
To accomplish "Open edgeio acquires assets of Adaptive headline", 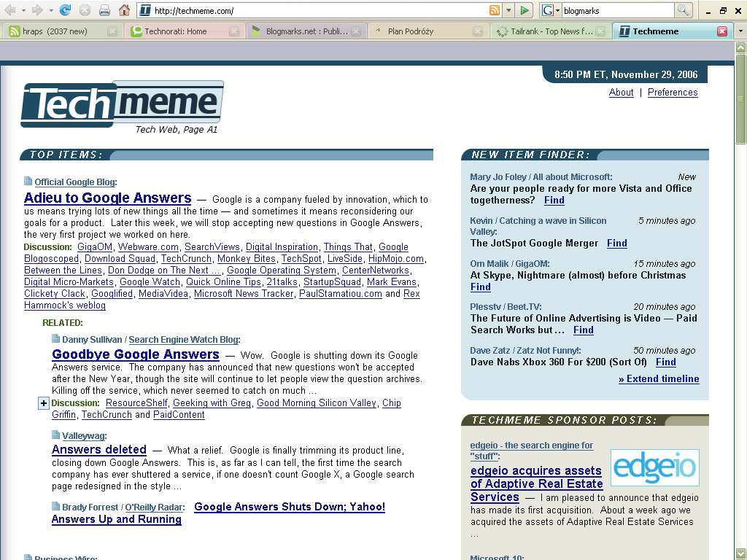I will tap(536, 484).
